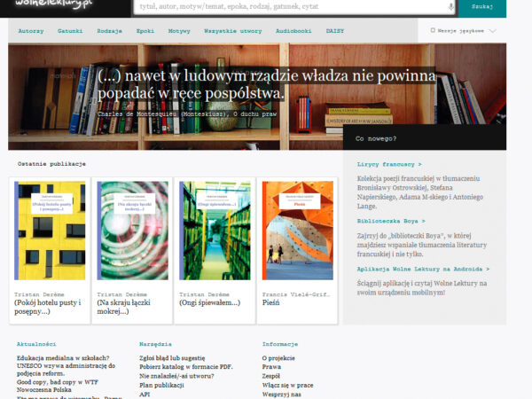Open the Gatunki menu item
The height and width of the screenshot is (399, 532).
pos(69,30)
